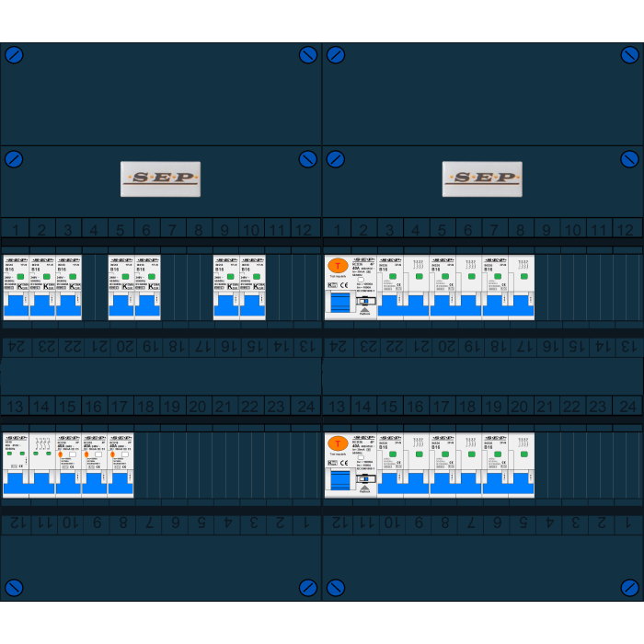Click the bottom-right screw of the right panel
This screenshot has width=644, height=644.
tap(629, 588)
